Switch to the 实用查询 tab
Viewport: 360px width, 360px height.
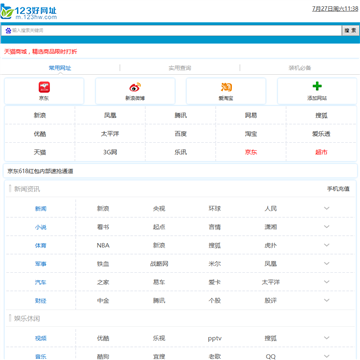[180, 68]
